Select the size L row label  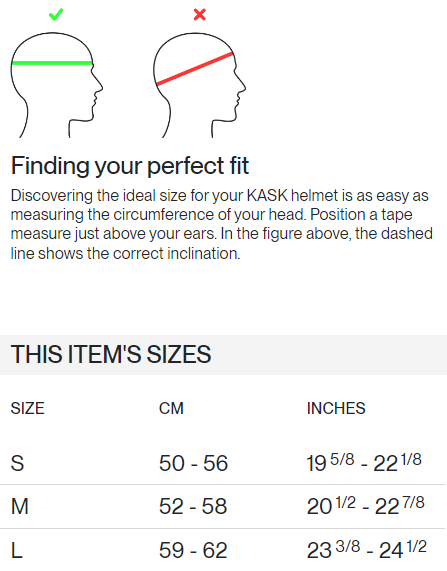coord(17,550)
